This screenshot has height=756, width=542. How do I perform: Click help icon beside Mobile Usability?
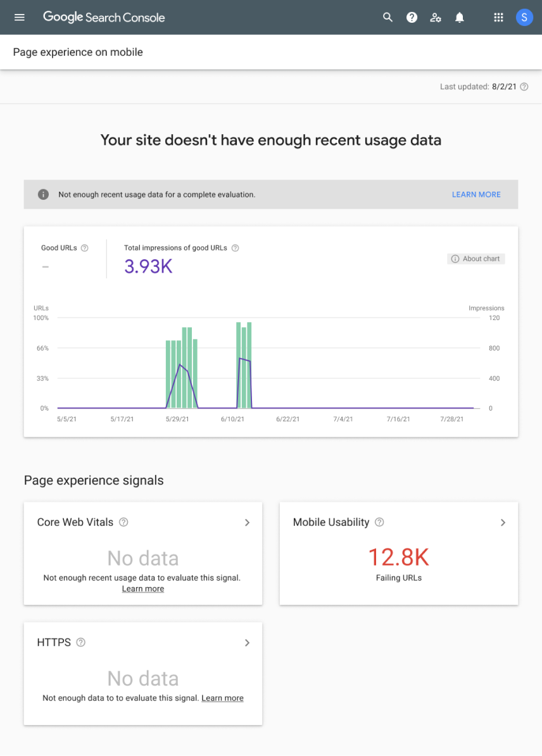(380, 523)
